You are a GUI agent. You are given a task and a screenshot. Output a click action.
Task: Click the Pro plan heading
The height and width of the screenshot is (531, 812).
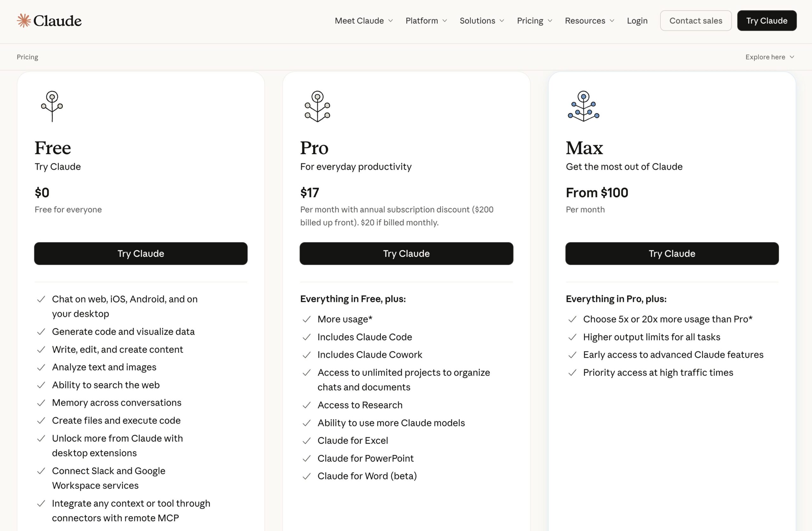tap(314, 148)
